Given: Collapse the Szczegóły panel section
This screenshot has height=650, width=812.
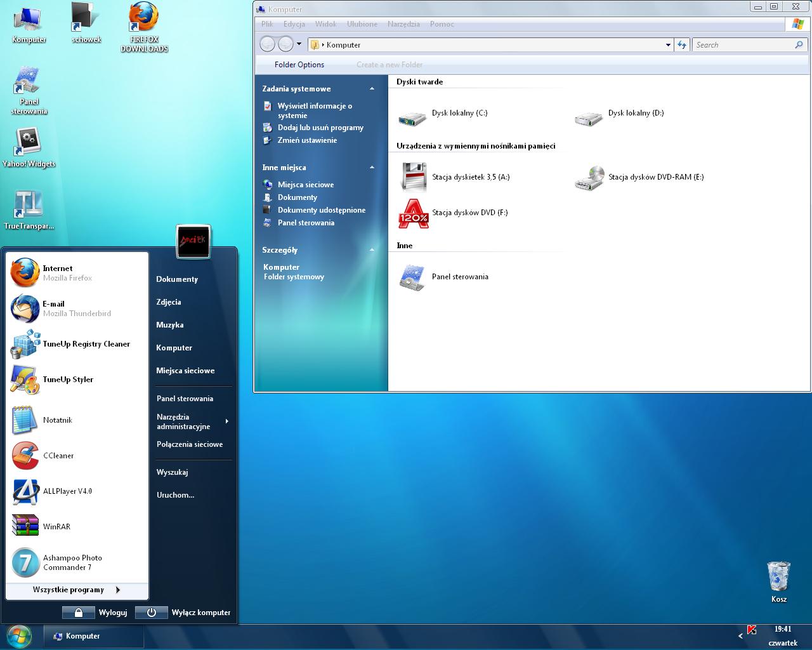Looking at the screenshot, I should tap(372, 250).
